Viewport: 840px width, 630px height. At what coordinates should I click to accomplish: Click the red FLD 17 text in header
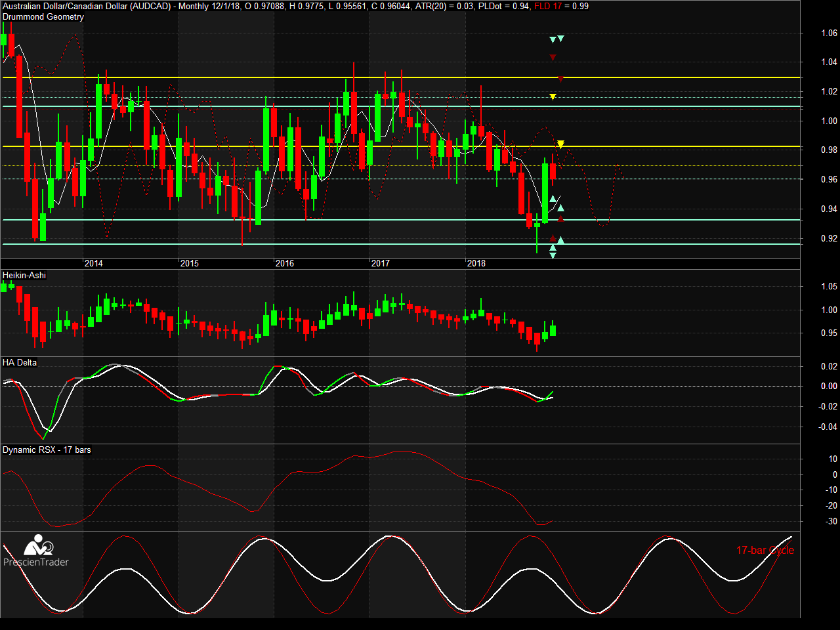coord(547,6)
